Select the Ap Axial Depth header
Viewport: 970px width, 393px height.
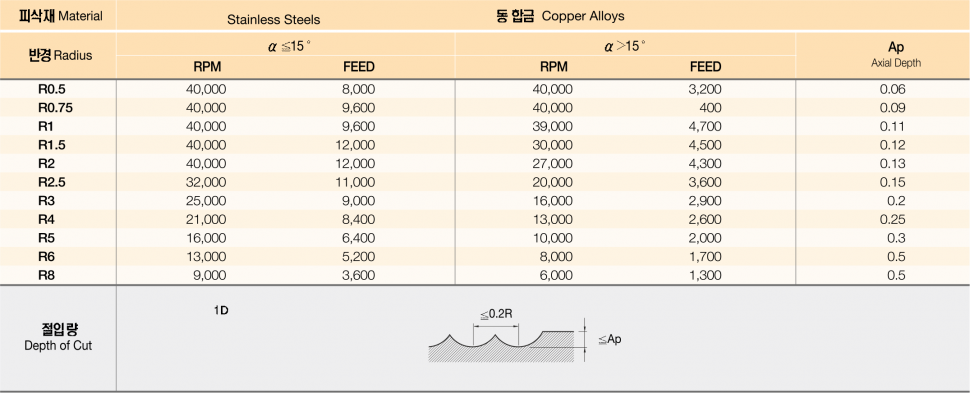(895, 54)
